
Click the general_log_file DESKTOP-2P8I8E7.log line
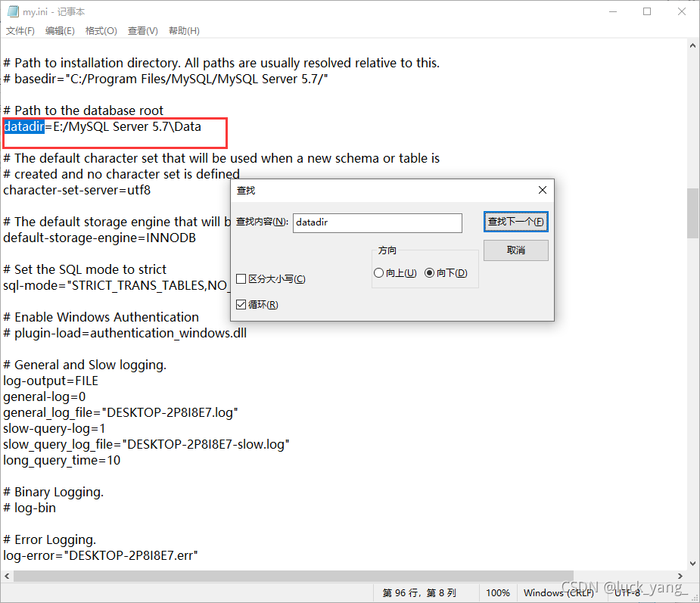[120, 412]
